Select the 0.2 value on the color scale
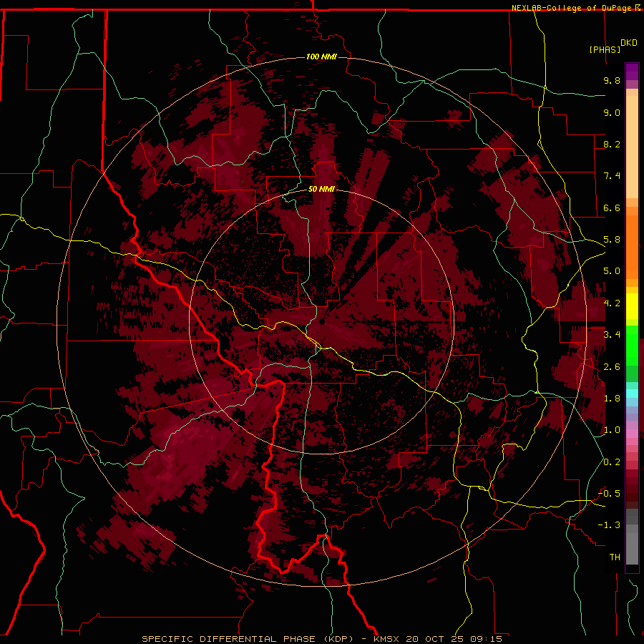Viewport: 644px width, 644px height. tap(612, 462)
